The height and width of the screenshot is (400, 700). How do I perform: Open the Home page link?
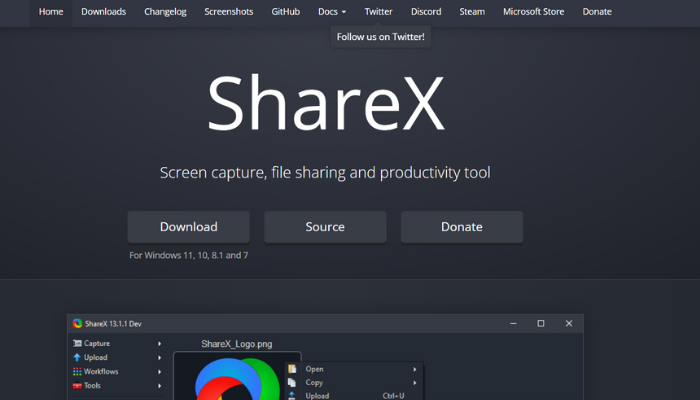point(51,12)
